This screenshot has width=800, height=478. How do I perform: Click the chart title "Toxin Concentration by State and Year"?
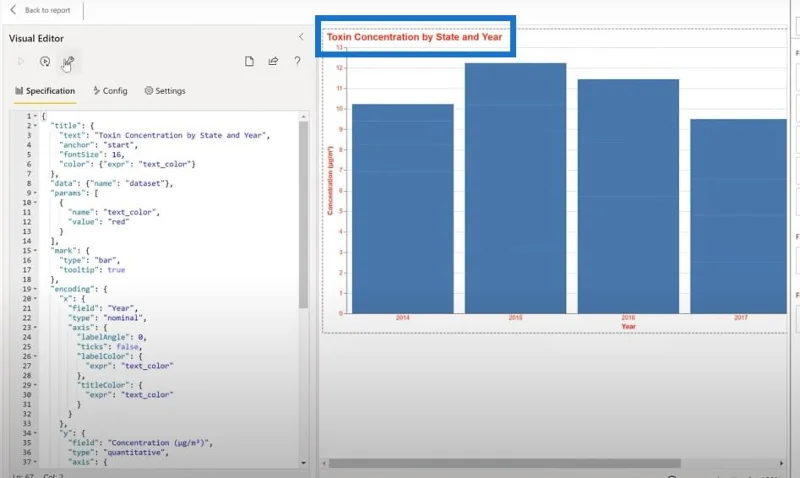pos(414,37)
